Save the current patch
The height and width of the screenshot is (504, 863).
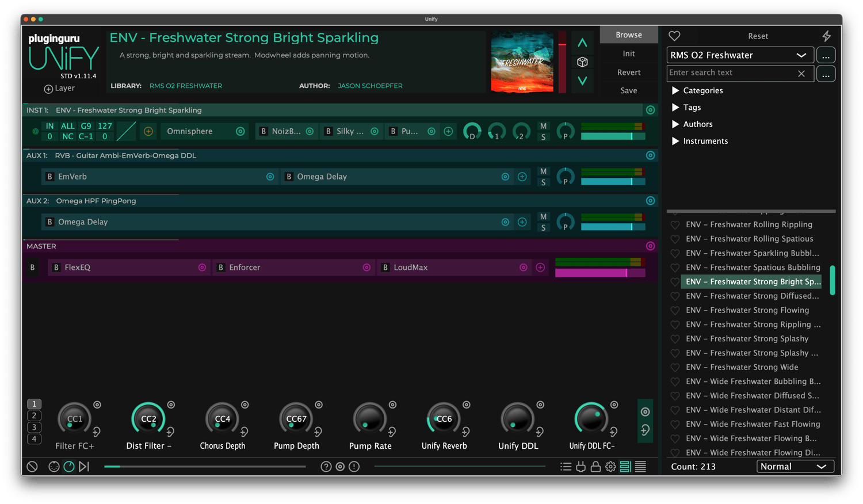point(629,90)
